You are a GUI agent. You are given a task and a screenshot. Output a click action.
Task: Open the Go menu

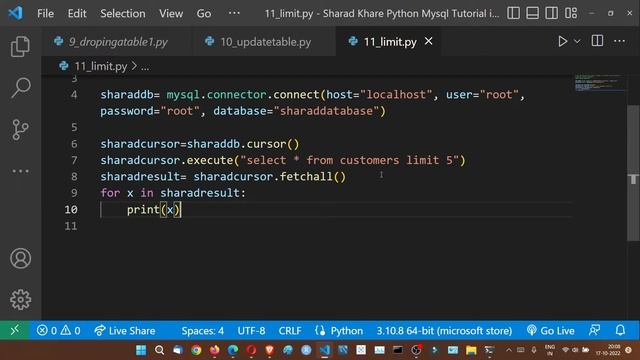click(x=204, y=13)
